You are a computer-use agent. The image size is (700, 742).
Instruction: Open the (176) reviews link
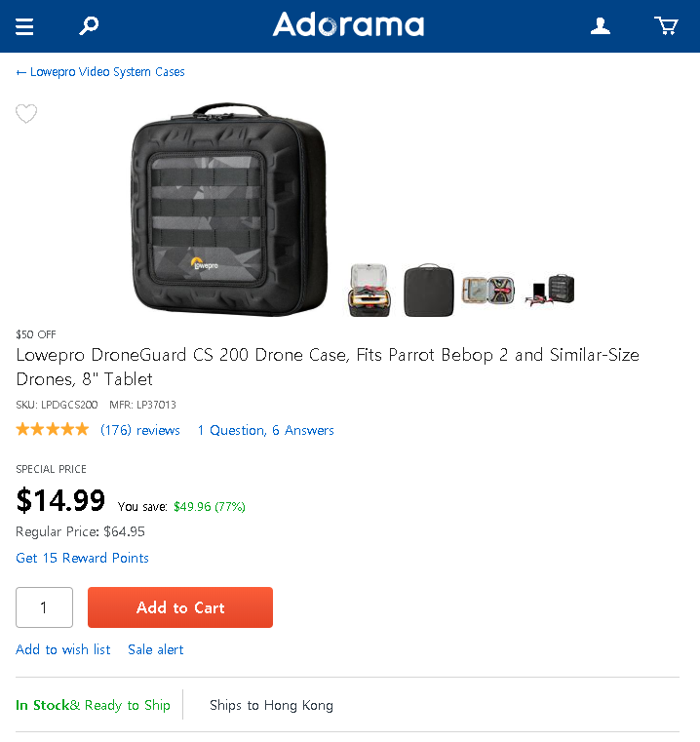(x=140, y=430)
